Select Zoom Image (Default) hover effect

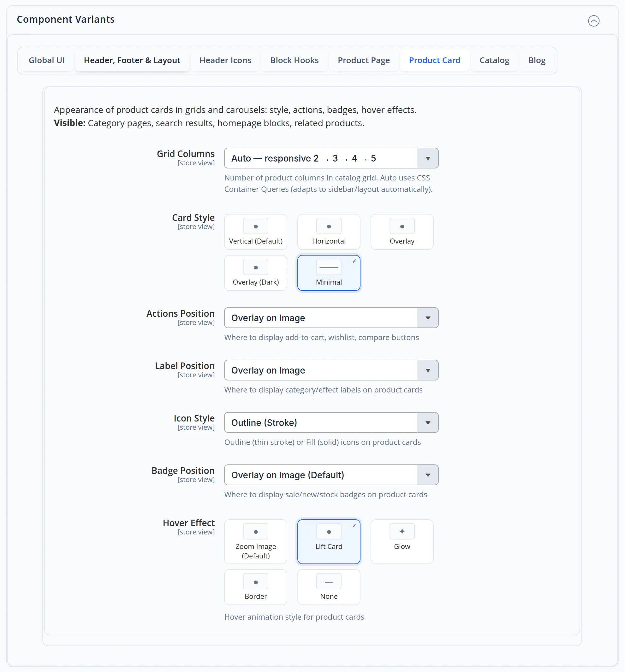pyautogui.click(x=256, y=541)
